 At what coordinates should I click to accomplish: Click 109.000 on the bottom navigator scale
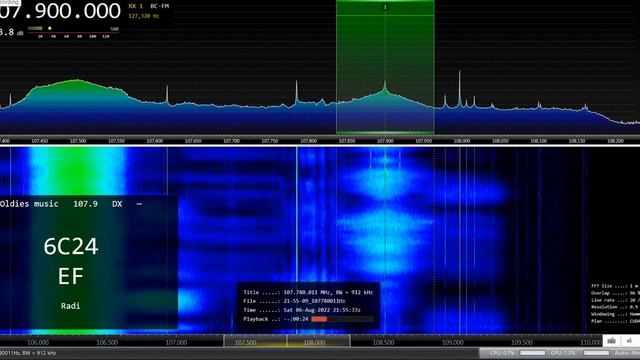[453, 342]
